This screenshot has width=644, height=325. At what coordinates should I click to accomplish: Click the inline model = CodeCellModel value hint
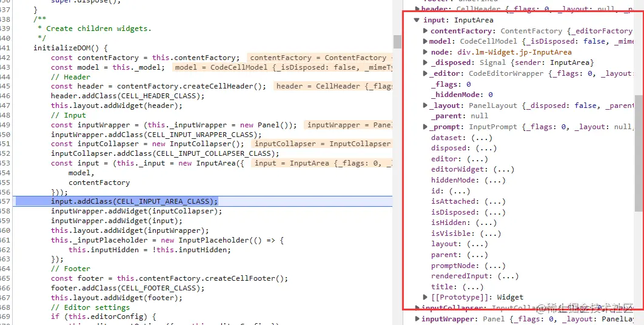pyautogui.click(x=283, y=67)
